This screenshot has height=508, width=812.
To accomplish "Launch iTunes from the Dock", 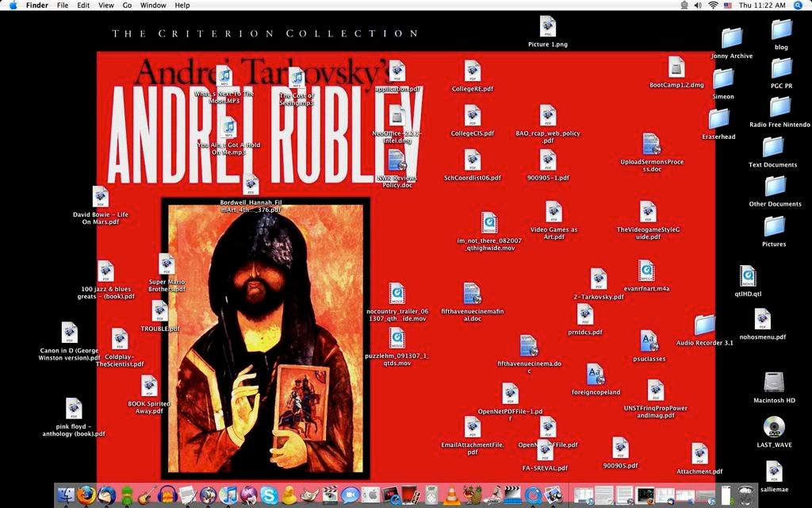I will pos(228,495).
